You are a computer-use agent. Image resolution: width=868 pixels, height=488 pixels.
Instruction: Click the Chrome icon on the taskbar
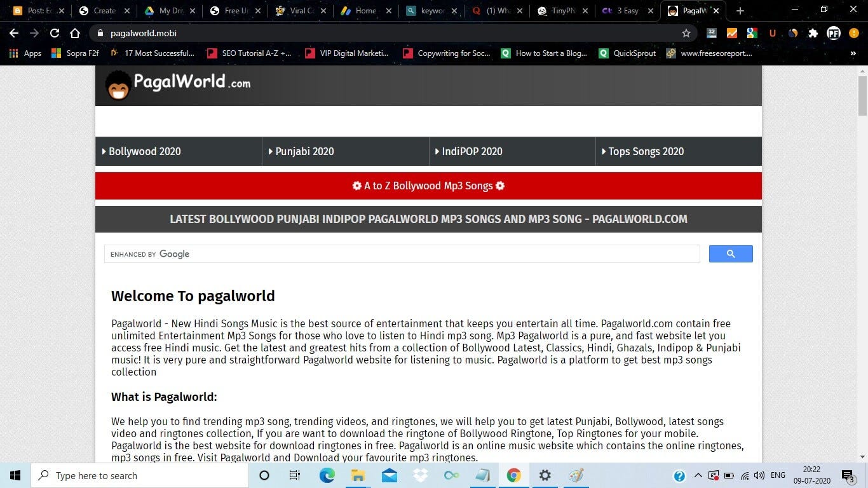(514, 475)
